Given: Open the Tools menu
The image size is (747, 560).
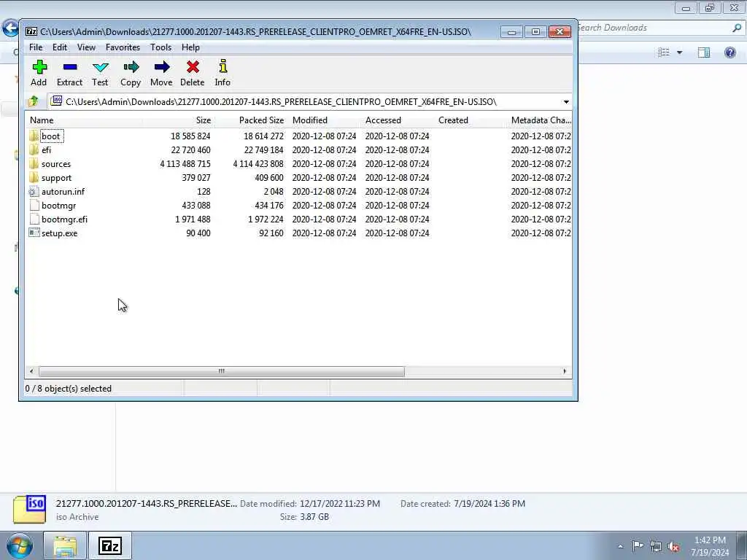Looking at the screenshot, I should 160,47.
